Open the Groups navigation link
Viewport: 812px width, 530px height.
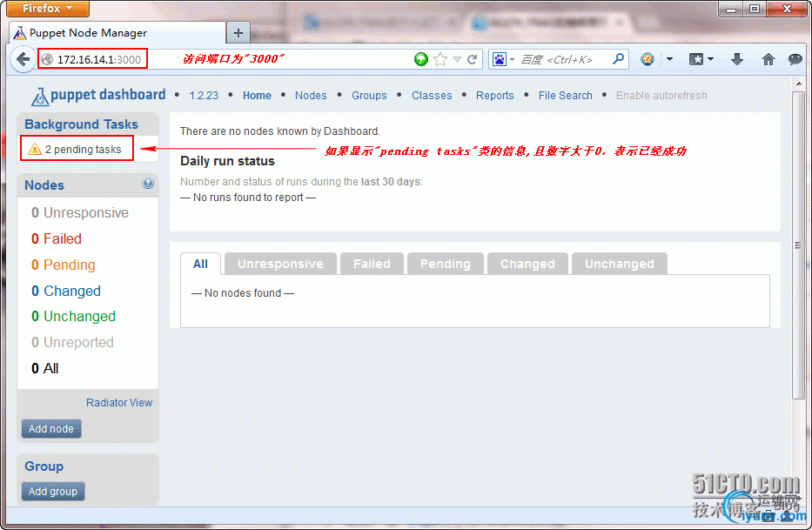[369, 96]
